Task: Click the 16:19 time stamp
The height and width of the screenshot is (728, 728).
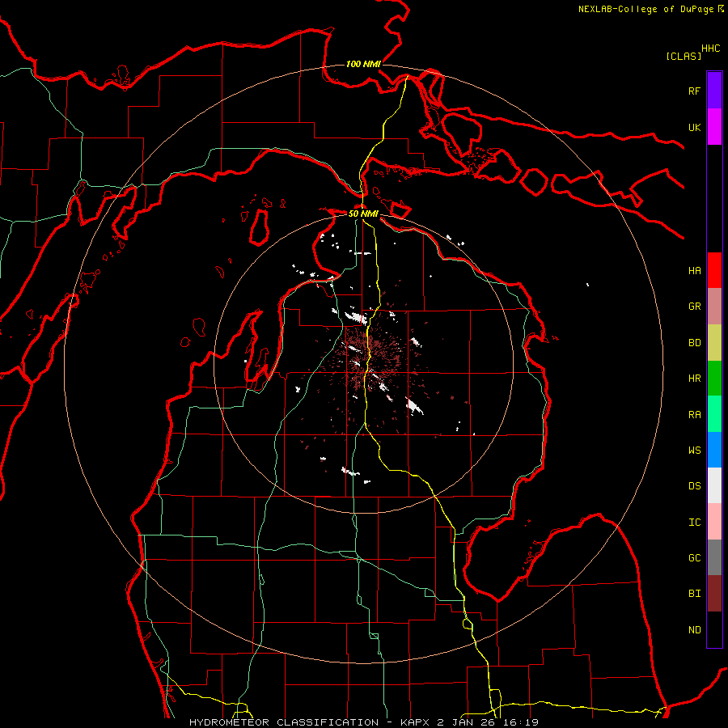Action: [x=521, y=722]
